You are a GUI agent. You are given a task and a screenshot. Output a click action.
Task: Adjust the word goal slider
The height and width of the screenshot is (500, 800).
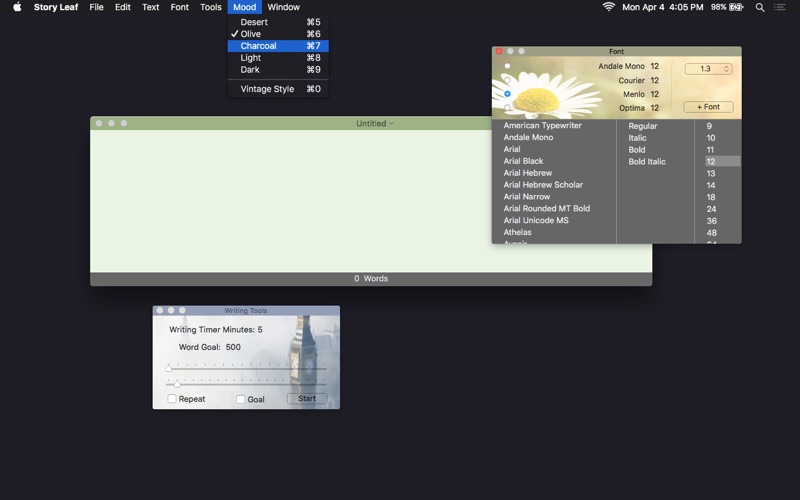[177, 384]
